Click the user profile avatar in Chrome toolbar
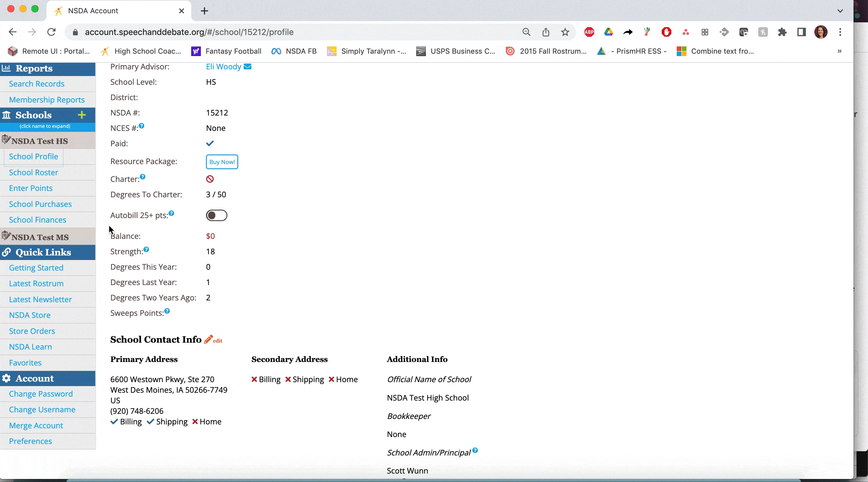 click(821, 32)
